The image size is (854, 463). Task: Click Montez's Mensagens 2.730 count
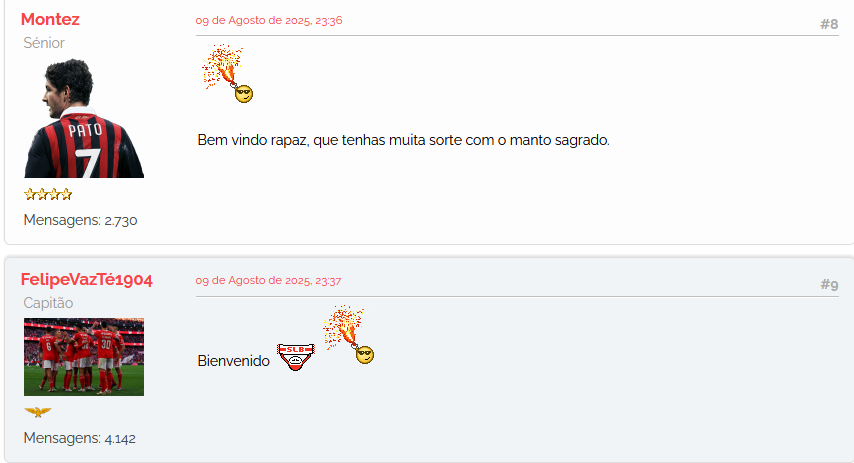pos(80,220)
